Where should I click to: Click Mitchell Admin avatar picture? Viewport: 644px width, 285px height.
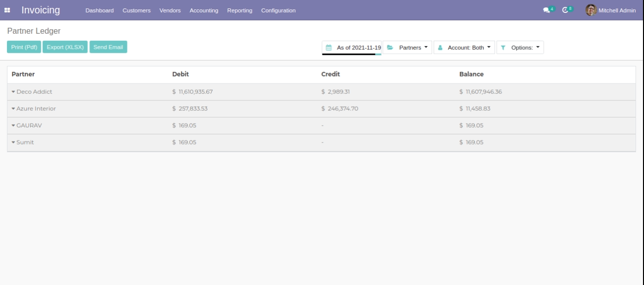pos(591,10)
